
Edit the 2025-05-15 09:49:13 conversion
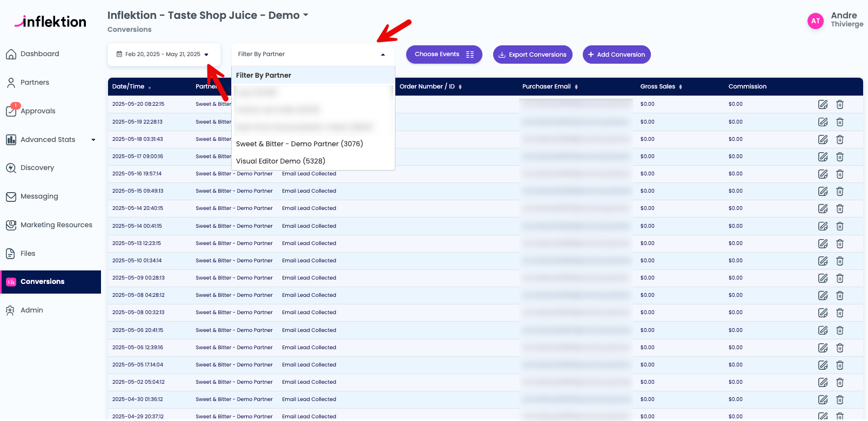823,191
